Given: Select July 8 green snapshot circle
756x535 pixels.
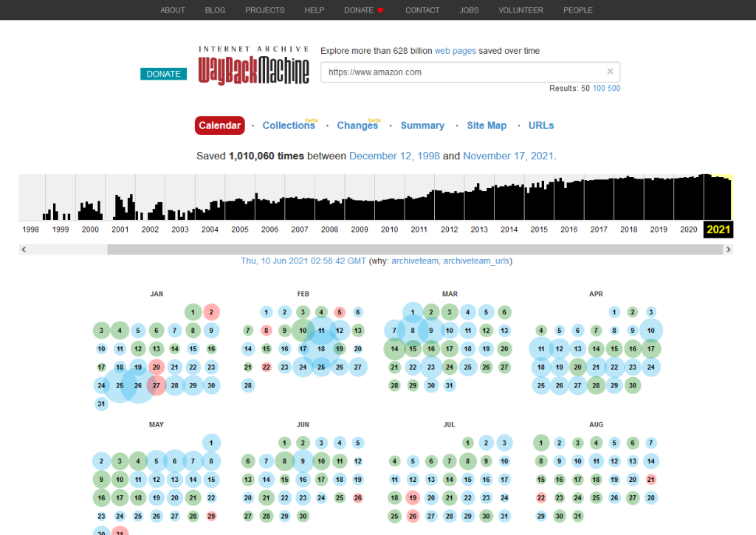Looking at the screenshot, I should (467, 460).
